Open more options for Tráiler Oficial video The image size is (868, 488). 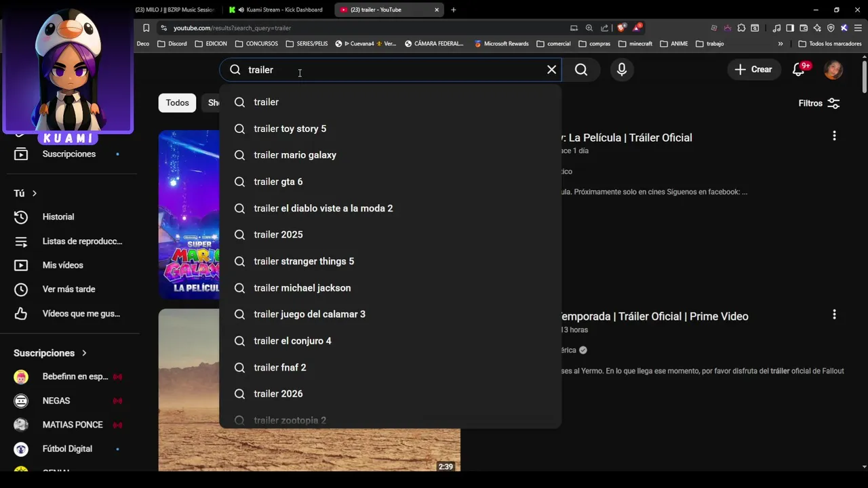click(x=834, y=136)
